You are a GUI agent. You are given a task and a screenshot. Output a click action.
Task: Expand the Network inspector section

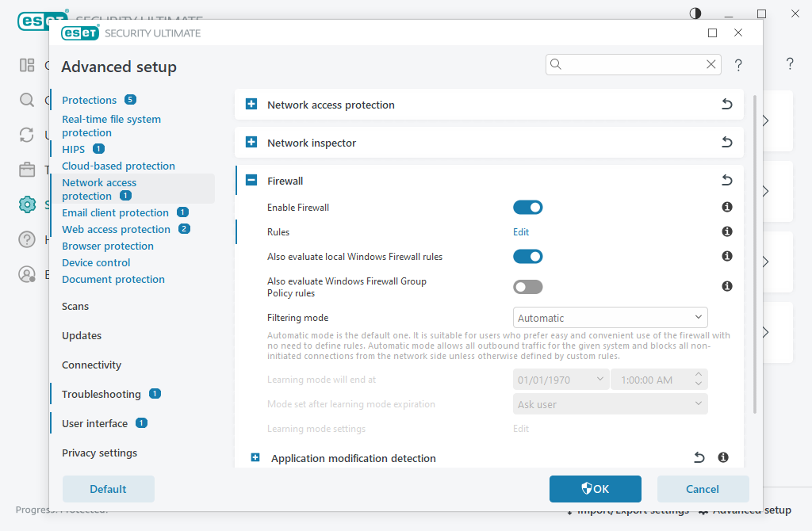pos(251,142)
